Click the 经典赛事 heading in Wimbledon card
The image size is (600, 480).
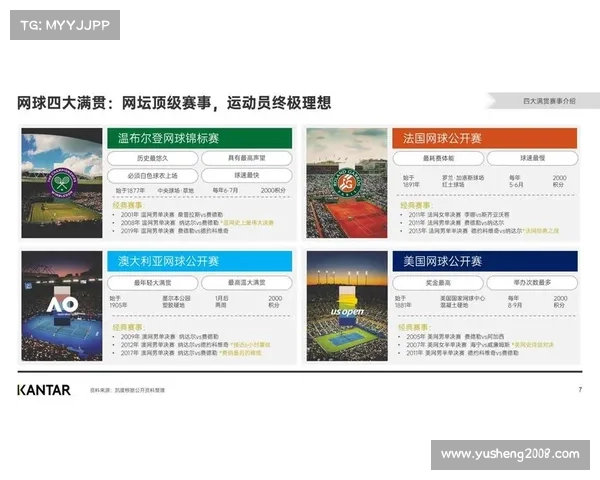coord(127,205)
